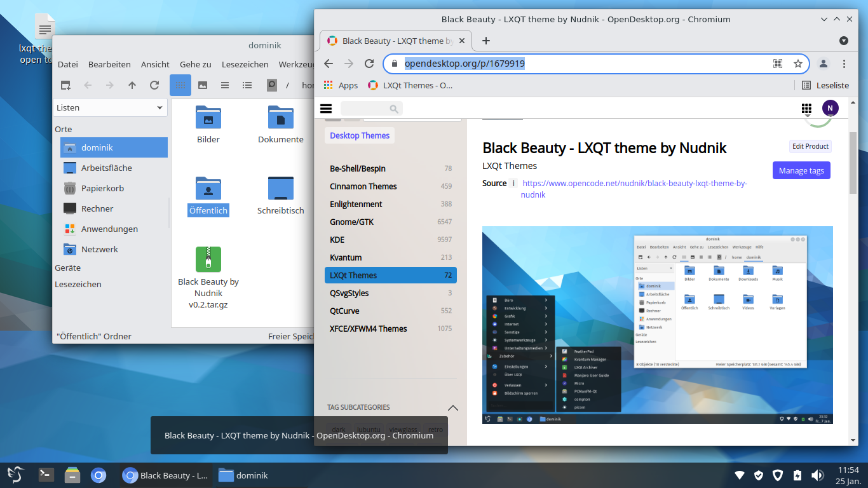Open the Datei menu
868x488 pixels.
pos(68,64)
